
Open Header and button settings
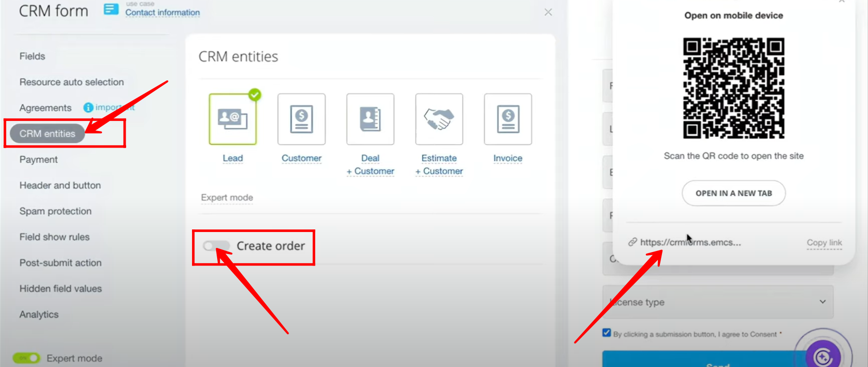point(60,185)
